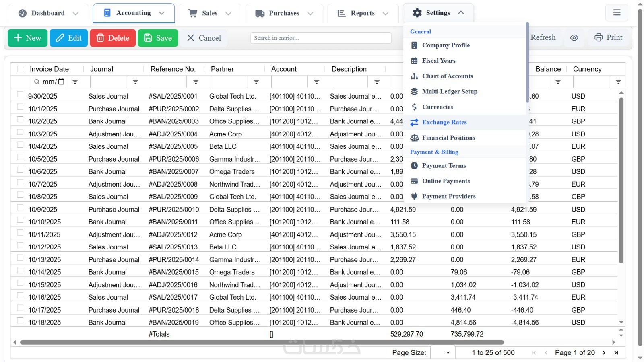644x362 pixels.
Task: Click the Payment Terms clock icon
Action: pos(414,166)
